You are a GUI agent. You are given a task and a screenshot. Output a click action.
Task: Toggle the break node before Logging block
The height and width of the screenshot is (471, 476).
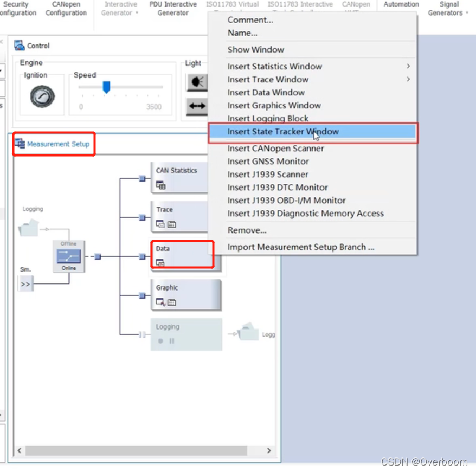click(142, 334)
